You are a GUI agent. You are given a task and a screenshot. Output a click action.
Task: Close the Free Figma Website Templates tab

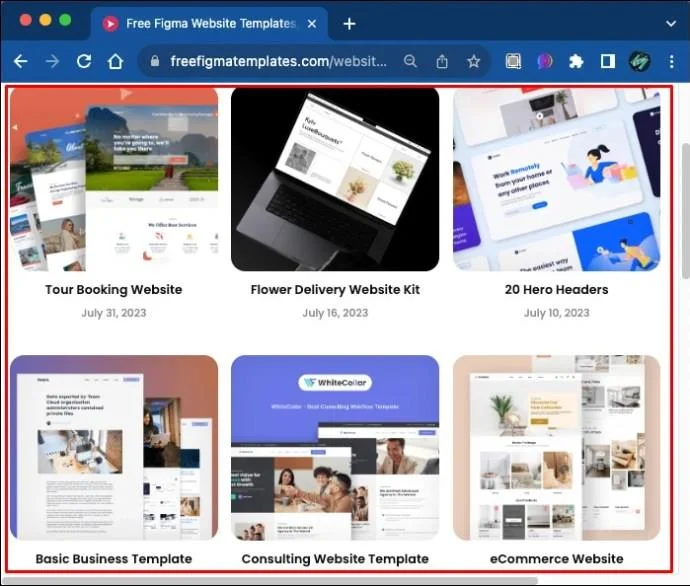(312, 23)
